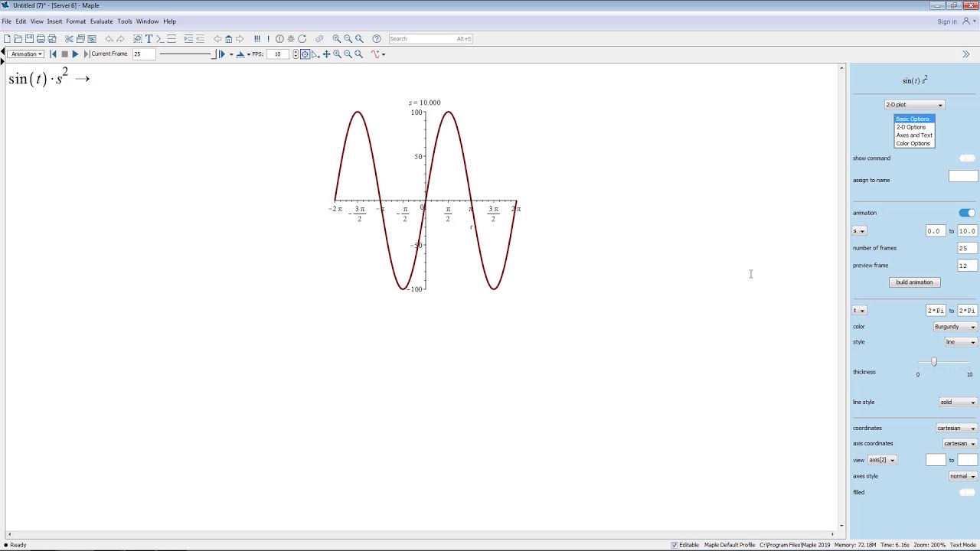Click the toolbar Search box
The width and height of the screenshot is (980, 551).
coord(430,39)
